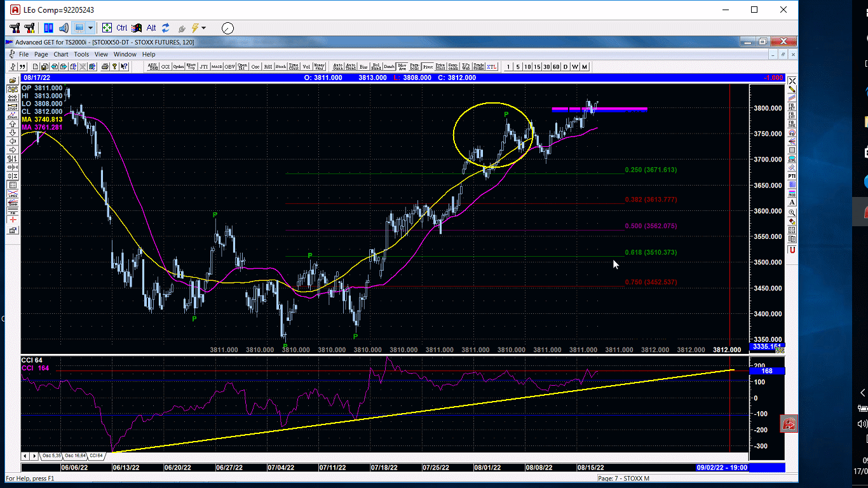Open the Window menu

(x=125, y=54)
